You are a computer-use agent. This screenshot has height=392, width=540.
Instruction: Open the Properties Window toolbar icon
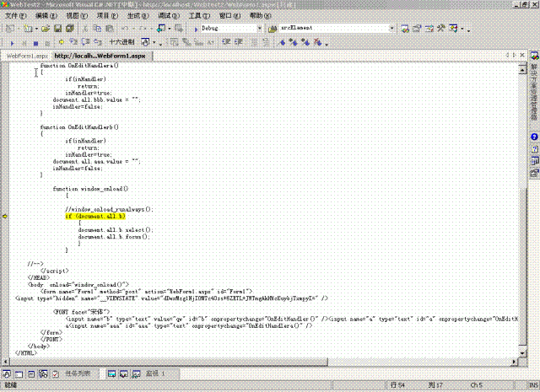(417, 29)
